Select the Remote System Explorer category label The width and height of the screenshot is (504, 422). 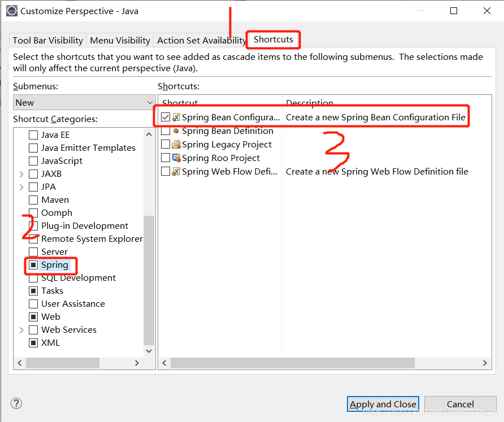click(92, 239)
